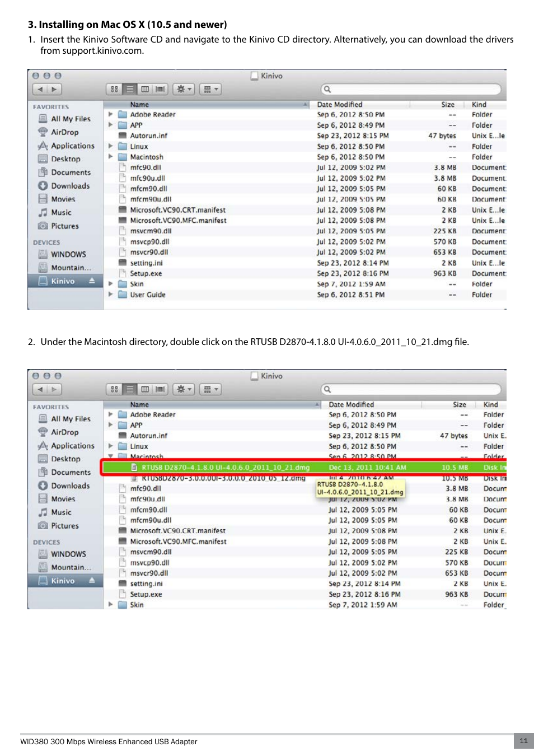Expand the Skin folder in step 2 Finder window
The image size is (534, 756).
(111, 605)
